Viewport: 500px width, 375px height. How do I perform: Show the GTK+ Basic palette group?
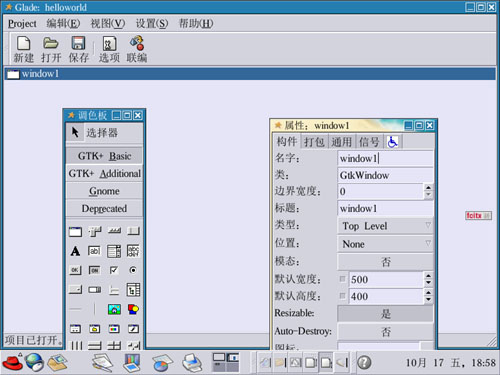click(104, 156)
